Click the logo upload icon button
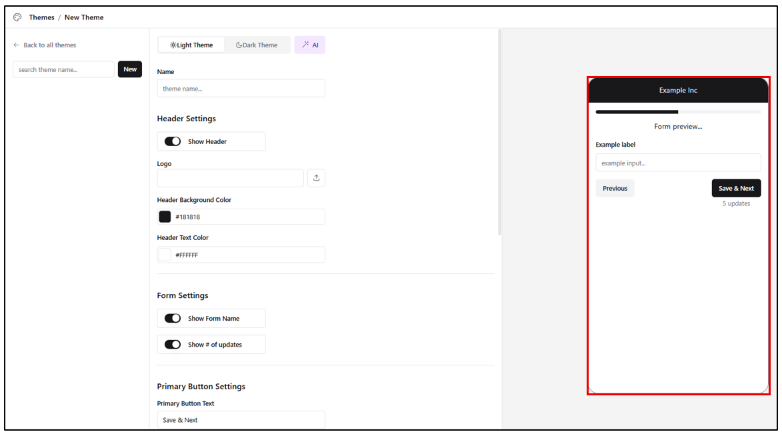The width and height of the screenshot is (782, 435). click(x=316, y=178)
